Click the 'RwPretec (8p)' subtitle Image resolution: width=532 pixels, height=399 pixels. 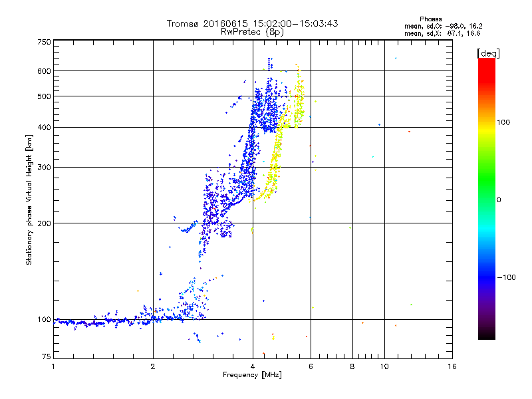(252, 32)
